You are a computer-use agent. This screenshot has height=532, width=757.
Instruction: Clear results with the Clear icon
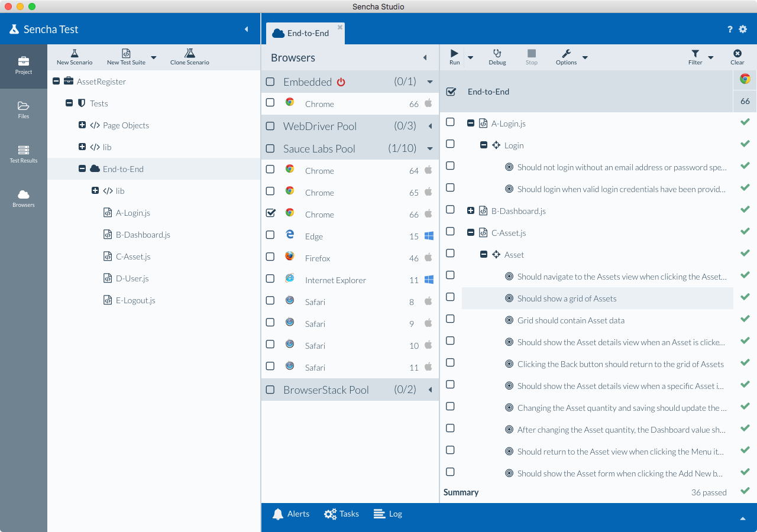point(737,53)
